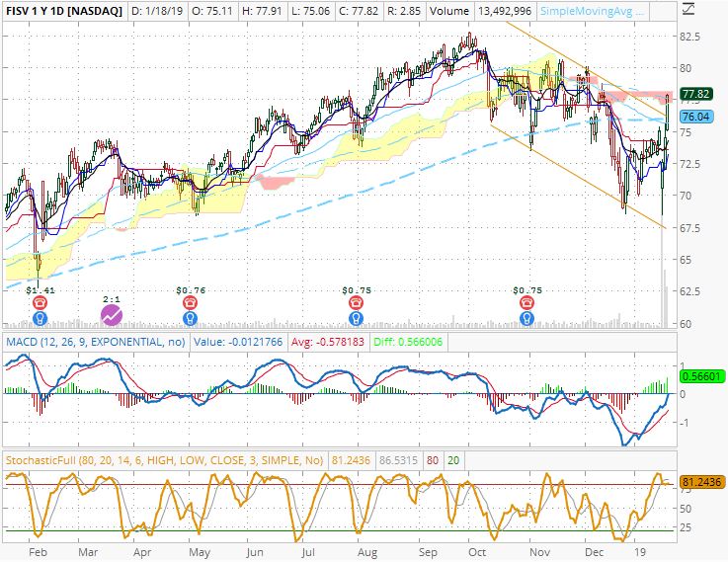The width and height of the screenshot is (728, 562).
Task: Click the 82.5 price axis label
Action: click(689, 37)
